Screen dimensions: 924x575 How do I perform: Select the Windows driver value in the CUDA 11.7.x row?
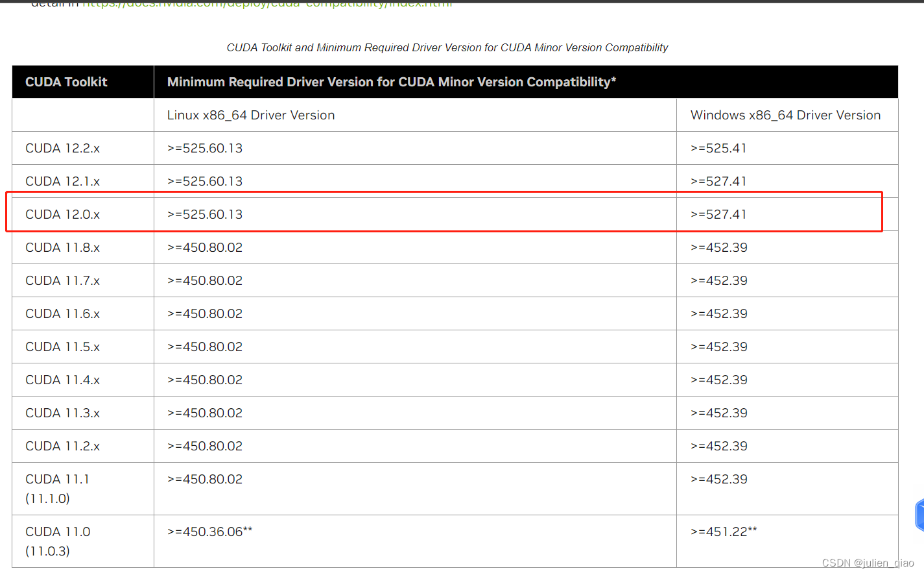719,280
